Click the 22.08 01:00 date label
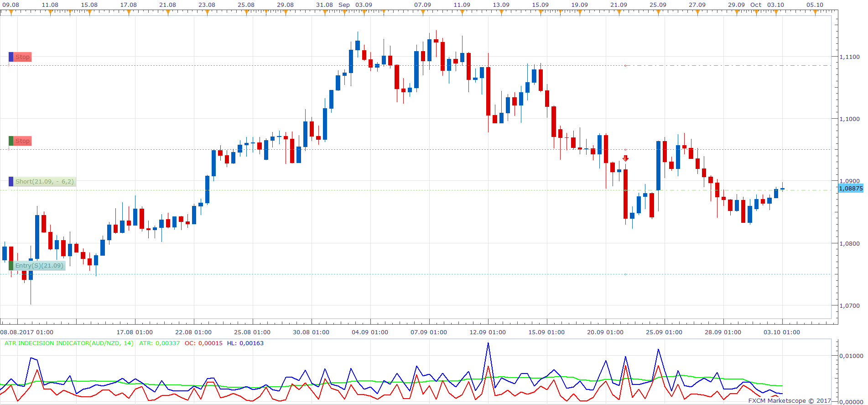This screenshot has width=868, height=405. (x=193, y=332)
